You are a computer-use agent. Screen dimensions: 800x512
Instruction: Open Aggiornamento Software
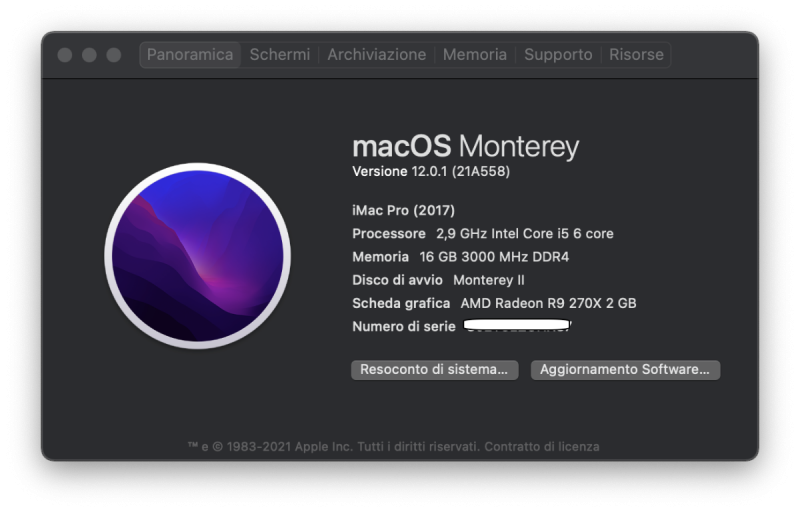tap(626, 370)
